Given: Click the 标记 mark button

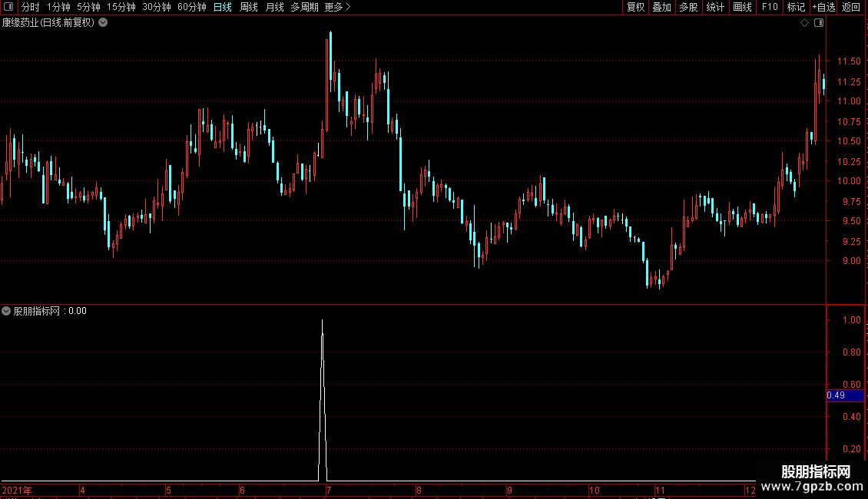Looking at the screenshot, I should [796, 7].
